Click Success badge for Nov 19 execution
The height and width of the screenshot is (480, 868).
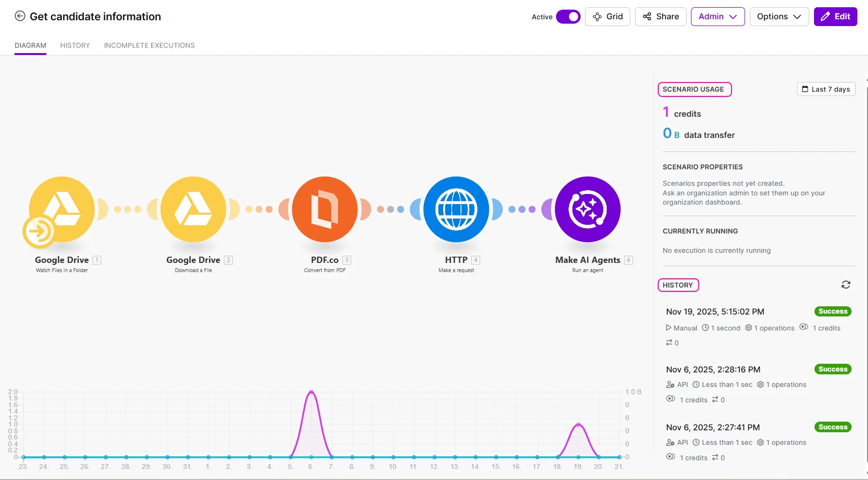(833, 311)
